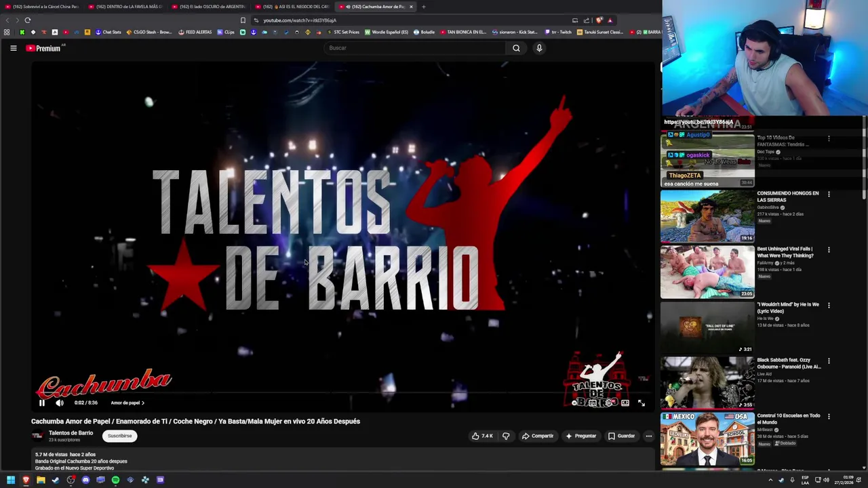Open Tanuki Sunset Classic bookmark
The width and height of the screenshot is (868, 488).
[x=601, y=32]
